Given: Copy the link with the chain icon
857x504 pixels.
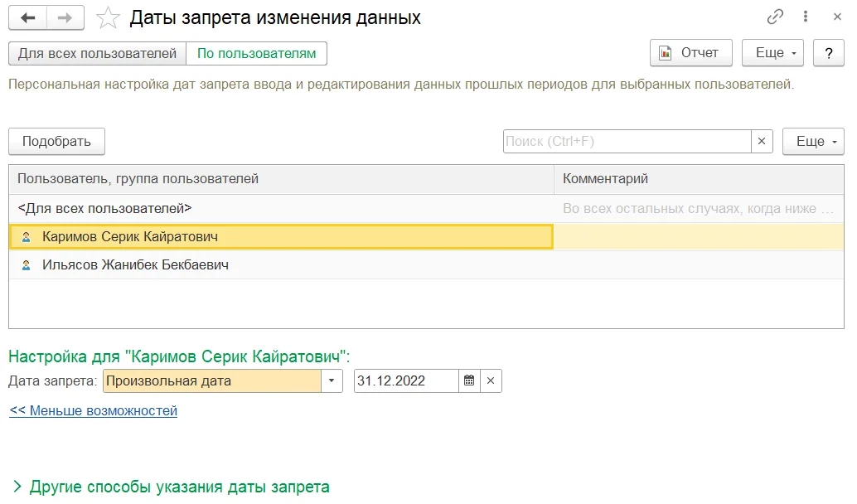Looking at the screenshot, I should pos(775,17).
